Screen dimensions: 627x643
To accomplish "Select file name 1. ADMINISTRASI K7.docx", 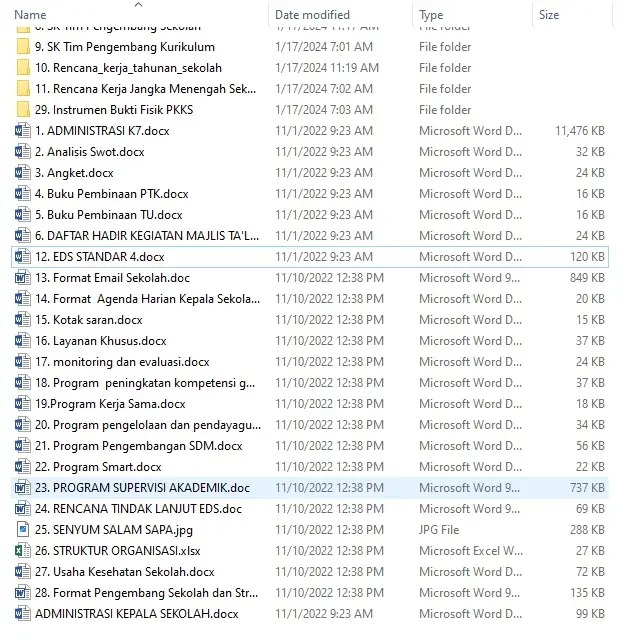I will point(102,131).
